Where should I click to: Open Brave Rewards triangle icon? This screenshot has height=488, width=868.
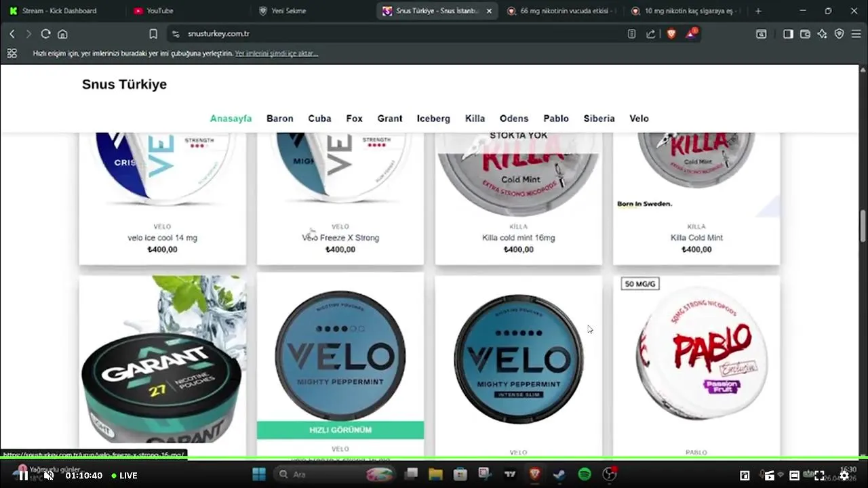(x=692, y=33)
